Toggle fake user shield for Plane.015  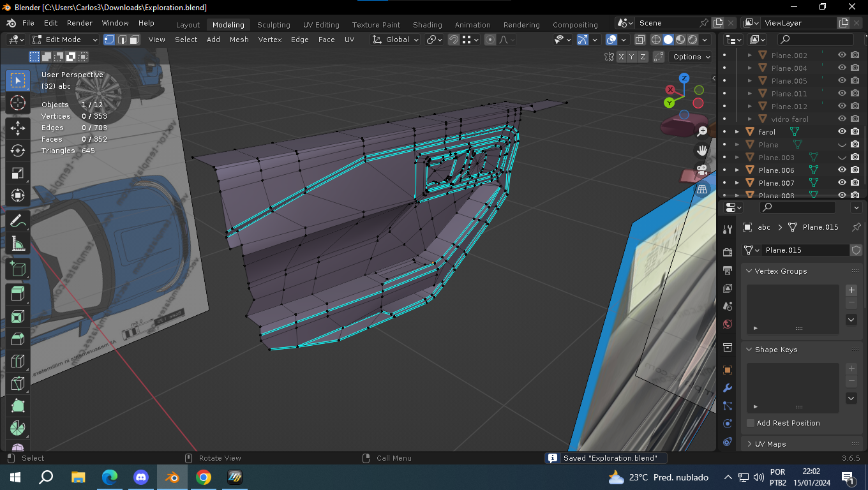click(x=857, y=250)
